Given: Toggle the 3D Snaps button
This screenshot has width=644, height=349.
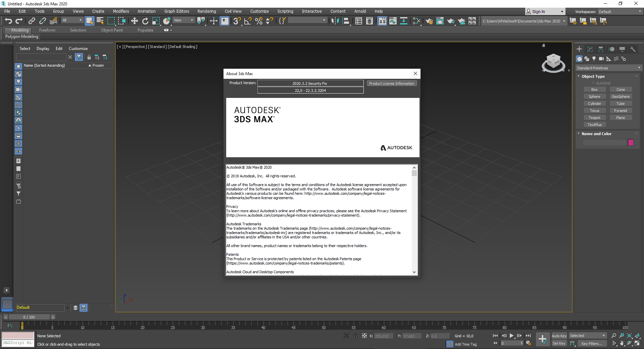Looking at the screenshot, I should coord(237,21).
